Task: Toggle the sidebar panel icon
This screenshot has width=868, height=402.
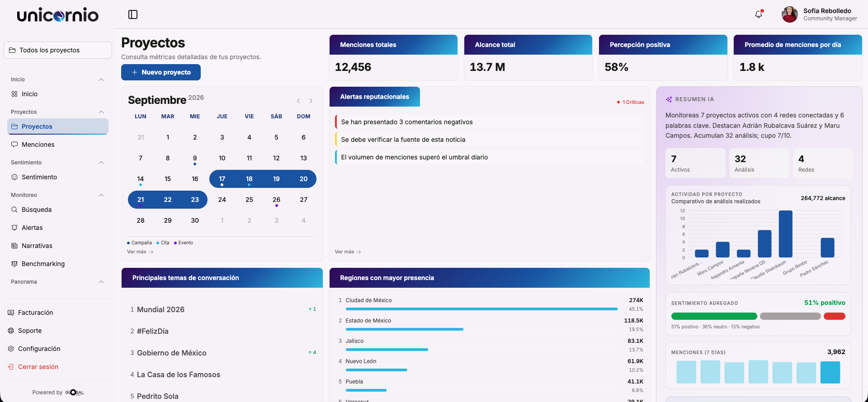Action: click(x=133, y=14)
